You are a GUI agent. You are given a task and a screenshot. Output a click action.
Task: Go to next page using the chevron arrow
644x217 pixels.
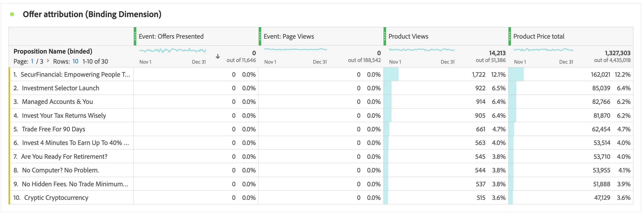(48, 61)
